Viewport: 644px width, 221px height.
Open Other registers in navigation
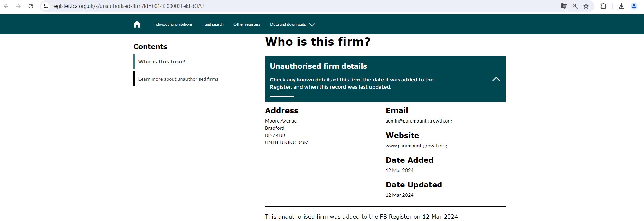pos(247,24)
